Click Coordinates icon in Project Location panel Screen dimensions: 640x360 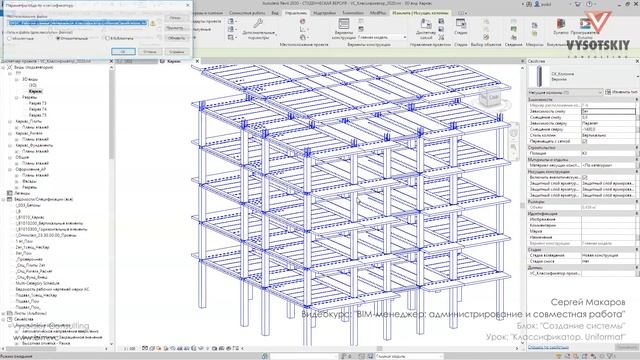click(x=302, y=29)
